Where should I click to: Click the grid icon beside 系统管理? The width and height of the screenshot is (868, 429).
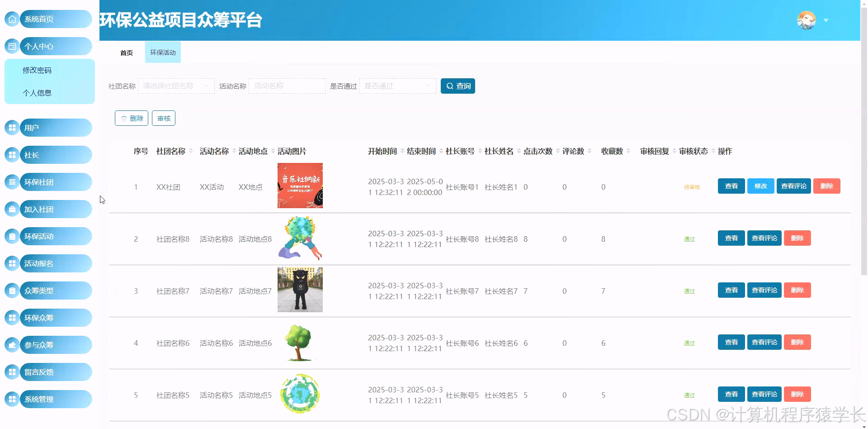[x=12, y=399]
